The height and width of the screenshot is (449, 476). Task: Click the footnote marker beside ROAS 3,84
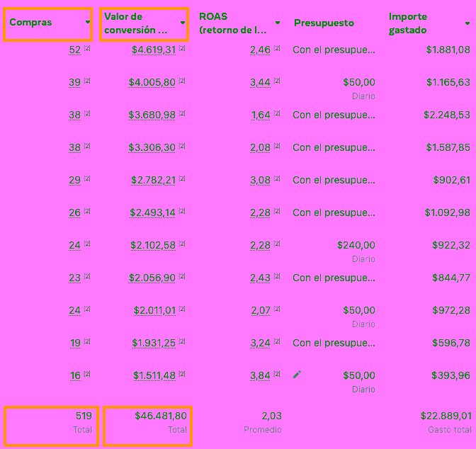point(277,375)
